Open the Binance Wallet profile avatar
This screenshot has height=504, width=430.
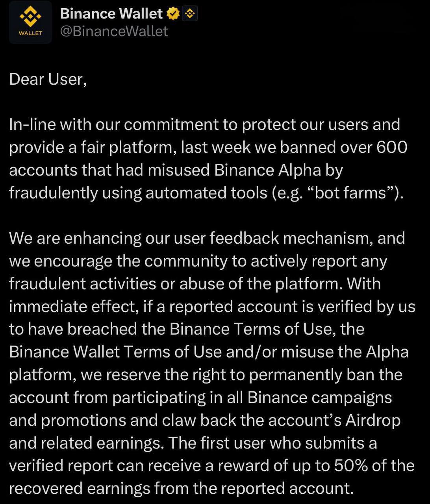pos(30,22)
